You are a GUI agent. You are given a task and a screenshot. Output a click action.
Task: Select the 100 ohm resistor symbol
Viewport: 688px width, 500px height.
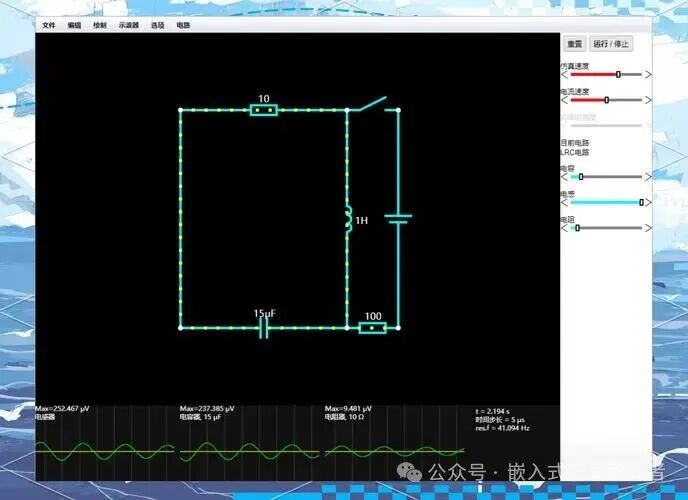373,328
